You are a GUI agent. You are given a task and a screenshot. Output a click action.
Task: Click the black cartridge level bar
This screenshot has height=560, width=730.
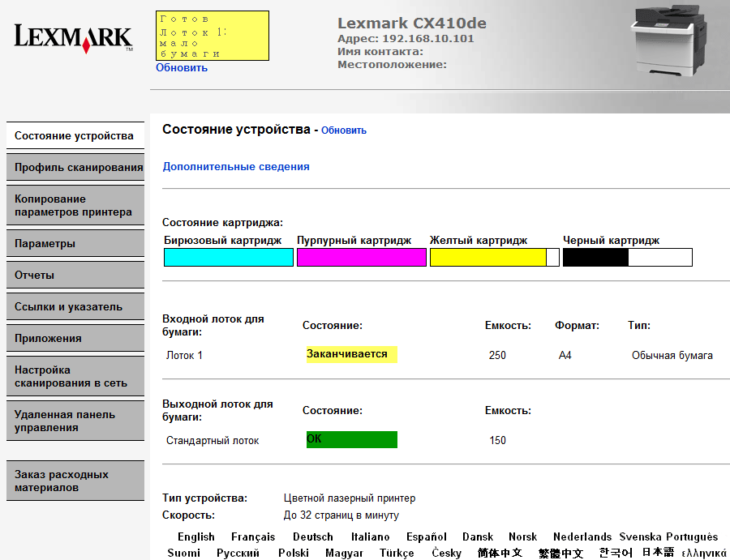(x=628, y=257)
